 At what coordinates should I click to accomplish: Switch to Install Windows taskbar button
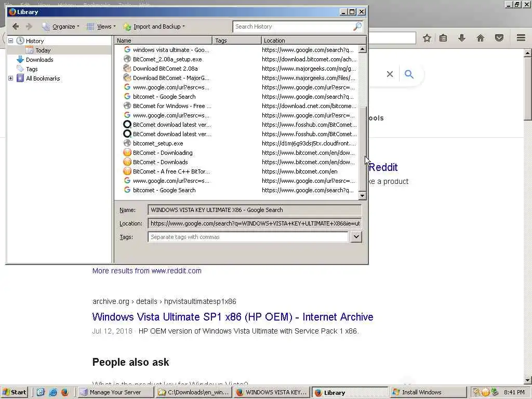point(429,392)
